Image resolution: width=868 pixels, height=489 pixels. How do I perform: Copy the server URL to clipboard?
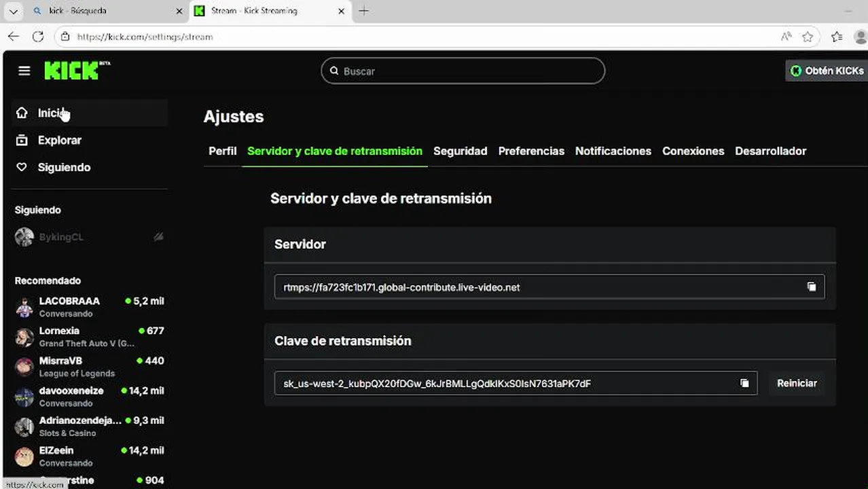(811, 287)
